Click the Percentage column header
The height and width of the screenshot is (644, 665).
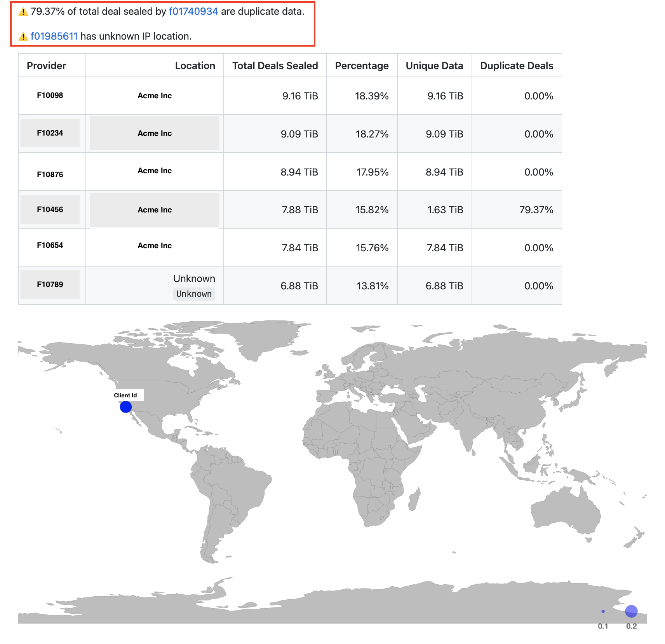click(362, 66)
